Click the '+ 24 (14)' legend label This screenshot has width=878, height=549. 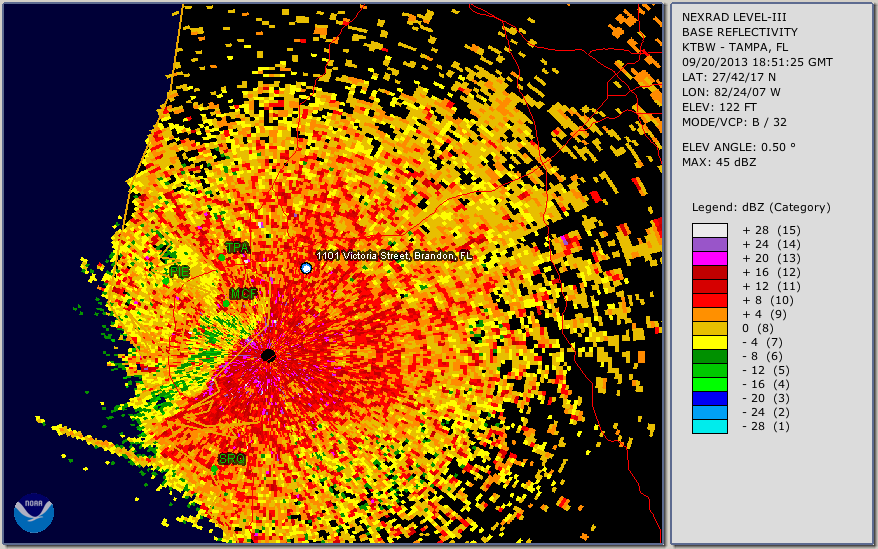pyautogui.click(x=772, y=244)
